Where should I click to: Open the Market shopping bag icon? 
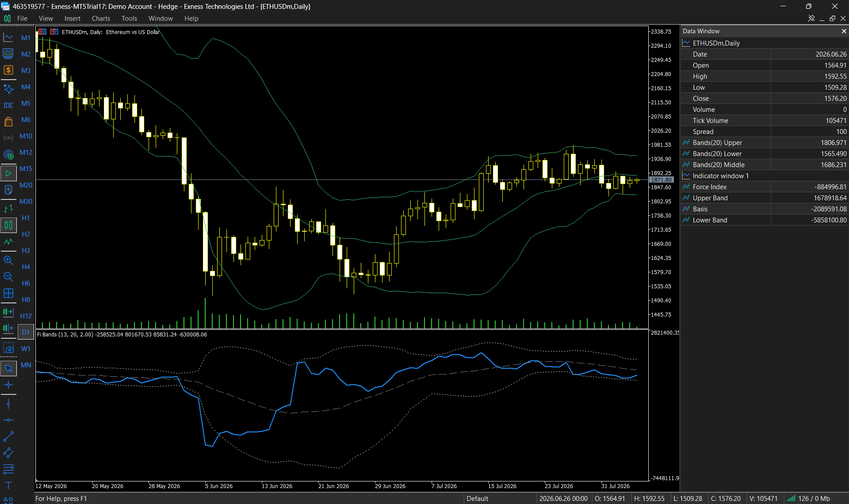click(x=8, y=122)
